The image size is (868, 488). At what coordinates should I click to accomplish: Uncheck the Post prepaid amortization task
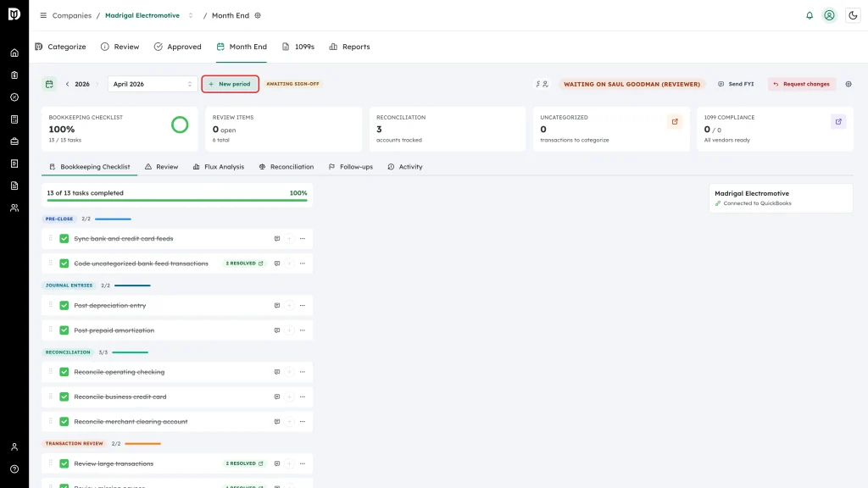pyautogui.click(x=64, y=330)
